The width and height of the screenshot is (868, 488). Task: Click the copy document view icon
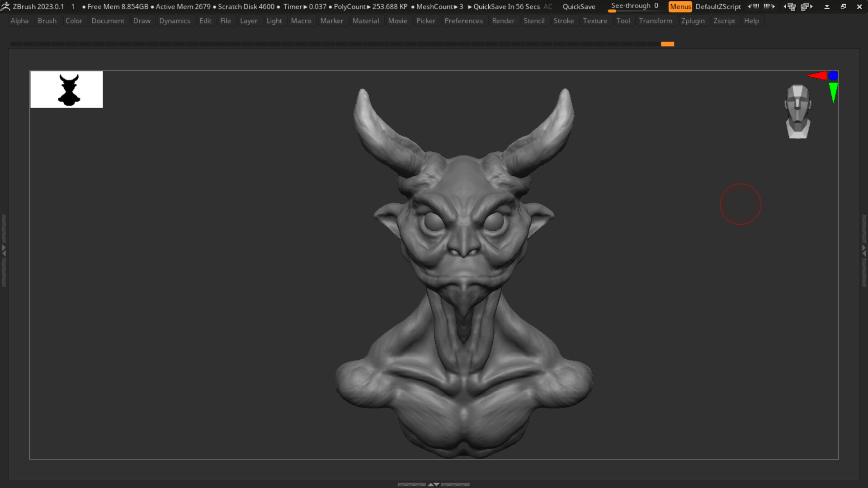(x=790, y=7)
